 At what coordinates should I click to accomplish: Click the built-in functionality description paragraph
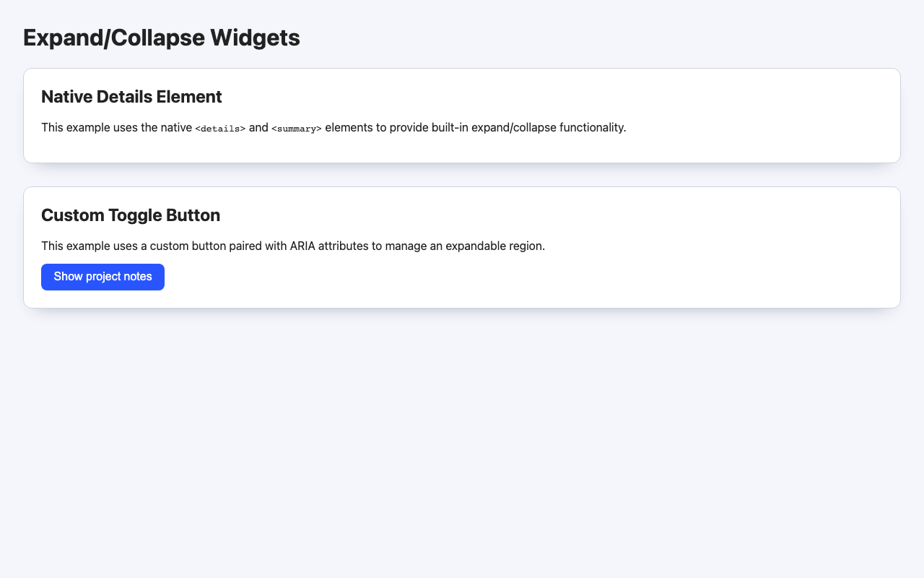point(334,128)
